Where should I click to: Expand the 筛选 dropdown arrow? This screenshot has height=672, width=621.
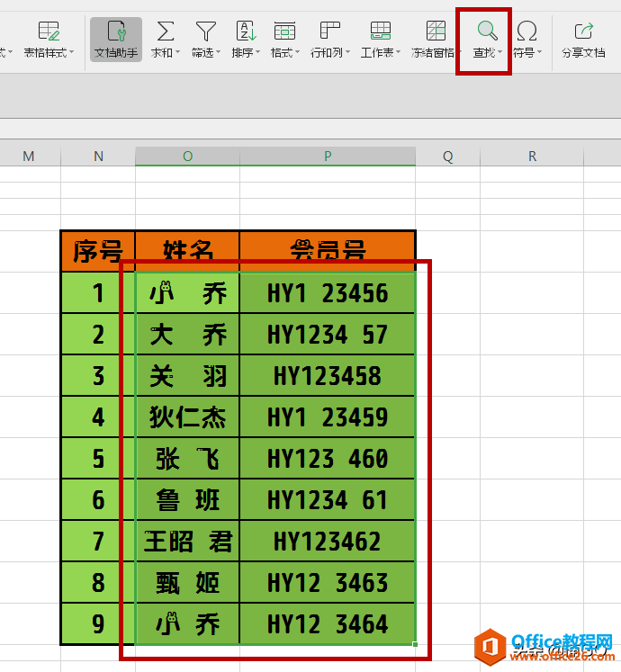click(x=219, y=53)
